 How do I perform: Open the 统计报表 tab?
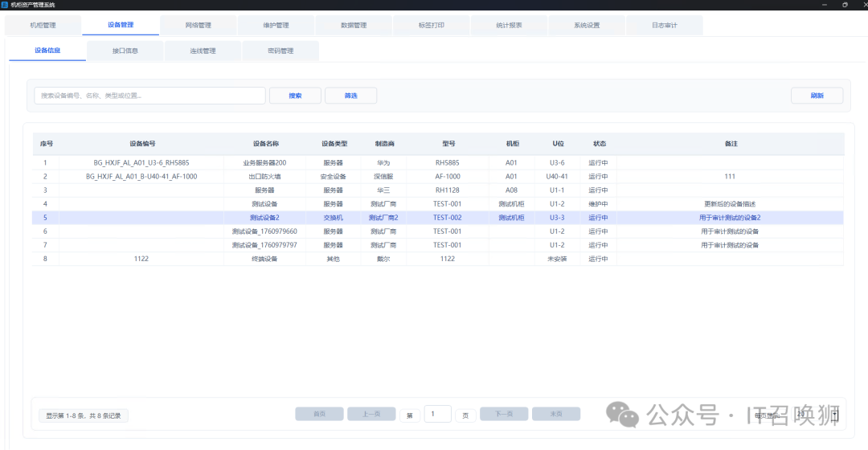tap(509, 25)
